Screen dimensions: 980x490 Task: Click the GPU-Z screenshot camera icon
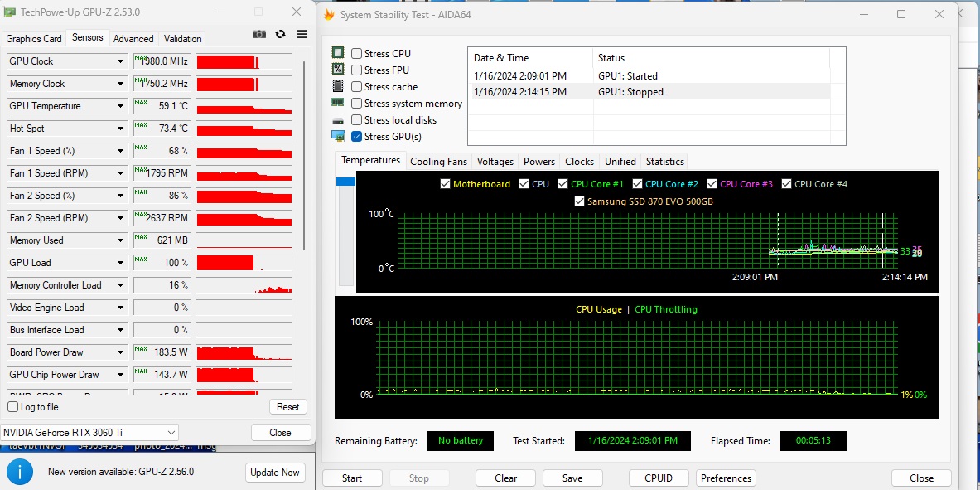click(258, 35)
